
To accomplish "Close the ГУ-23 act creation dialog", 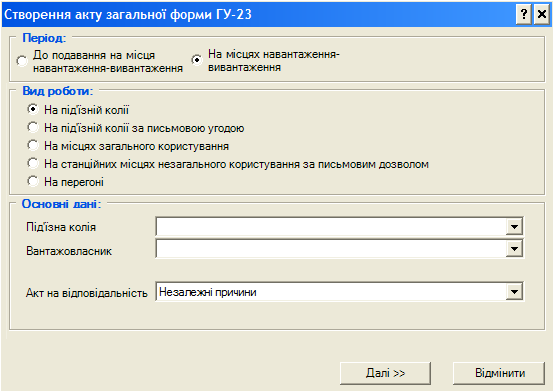I will pyautogui.click(x=542, y=14).
